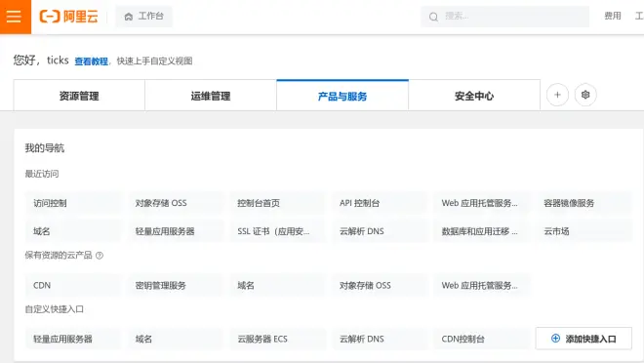The width and height of the screenshot is (644, 363).
Task: Open 轻量应用服务器 custom shortcut
Action: point(73,339)
